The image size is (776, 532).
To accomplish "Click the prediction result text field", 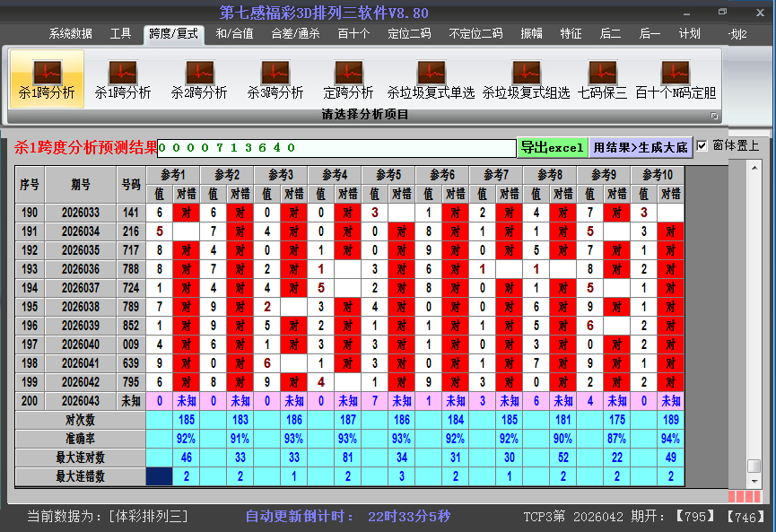I will (x=336, y=147).
